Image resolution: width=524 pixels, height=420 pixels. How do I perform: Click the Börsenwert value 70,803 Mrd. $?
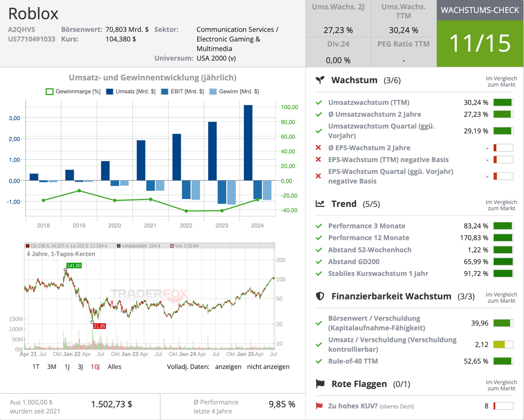click(x=127, y=29)
